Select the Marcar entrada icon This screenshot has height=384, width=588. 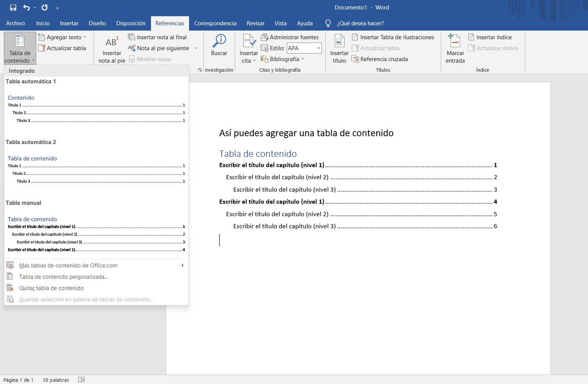(x=455, y=47)
